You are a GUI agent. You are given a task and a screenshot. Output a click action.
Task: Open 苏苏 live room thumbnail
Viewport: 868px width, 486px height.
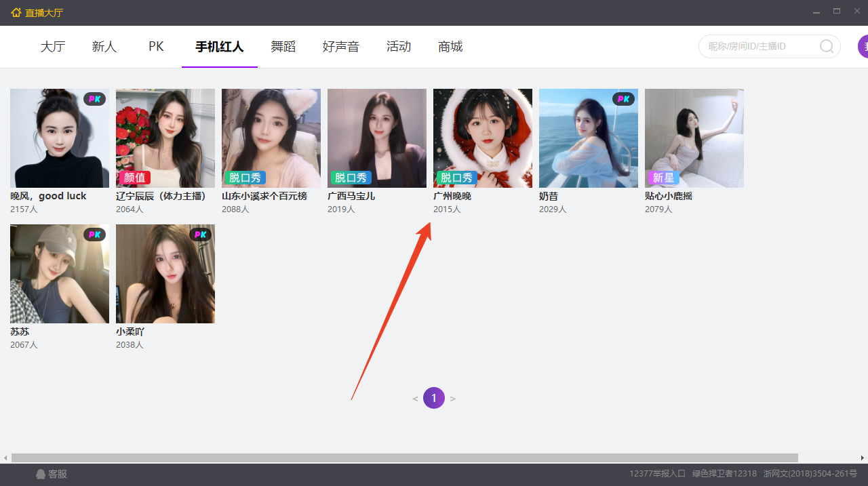60,274
